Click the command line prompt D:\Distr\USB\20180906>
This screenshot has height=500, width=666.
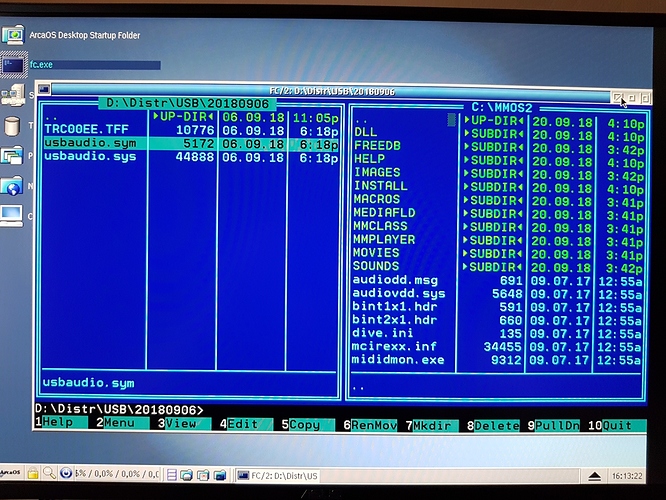(x=119, y=410)
